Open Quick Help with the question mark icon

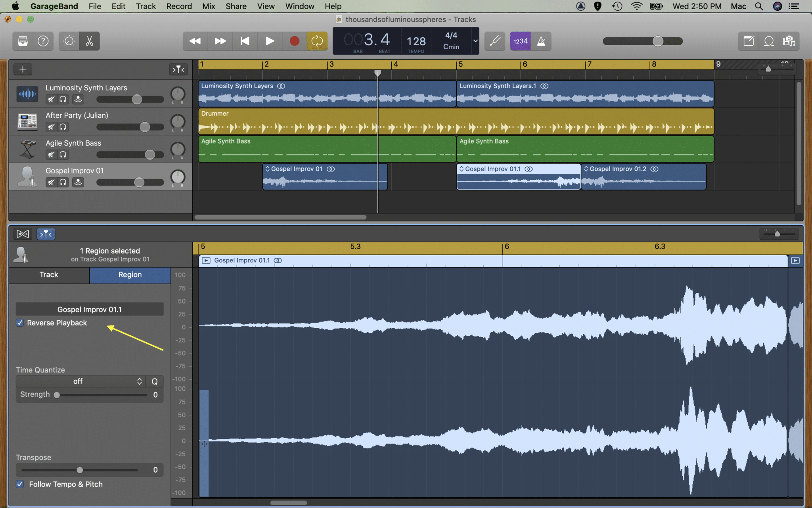click(43, 41)
